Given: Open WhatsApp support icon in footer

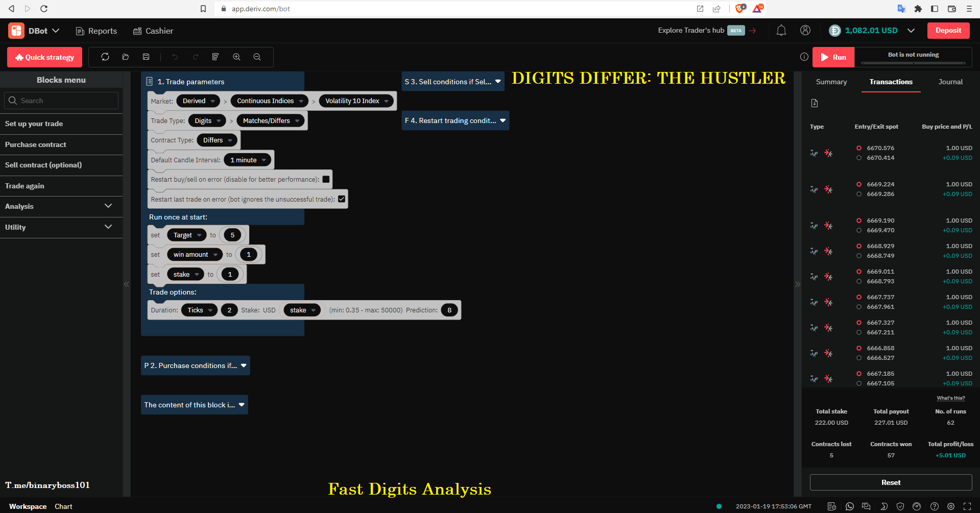Looking at the screenshot, I should coord(850,506).
